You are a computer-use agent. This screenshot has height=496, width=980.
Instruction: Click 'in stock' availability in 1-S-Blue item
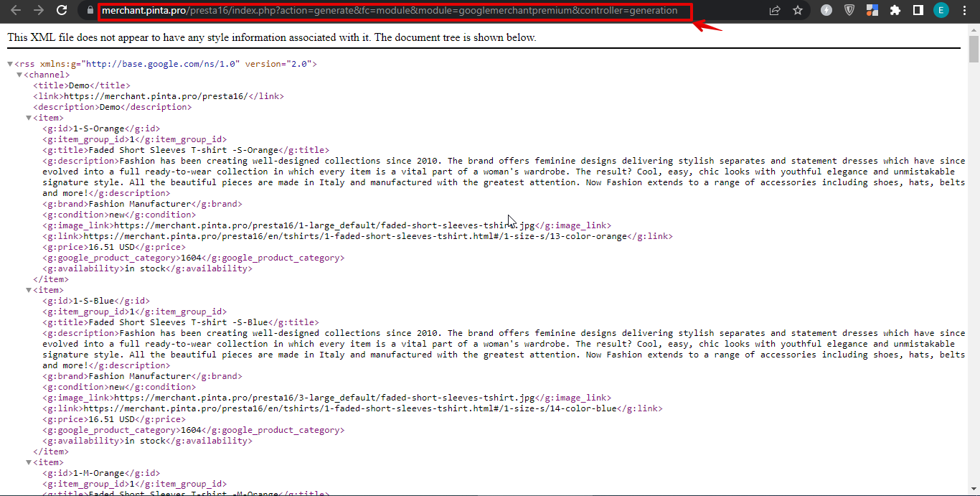(x=147, y=441)
